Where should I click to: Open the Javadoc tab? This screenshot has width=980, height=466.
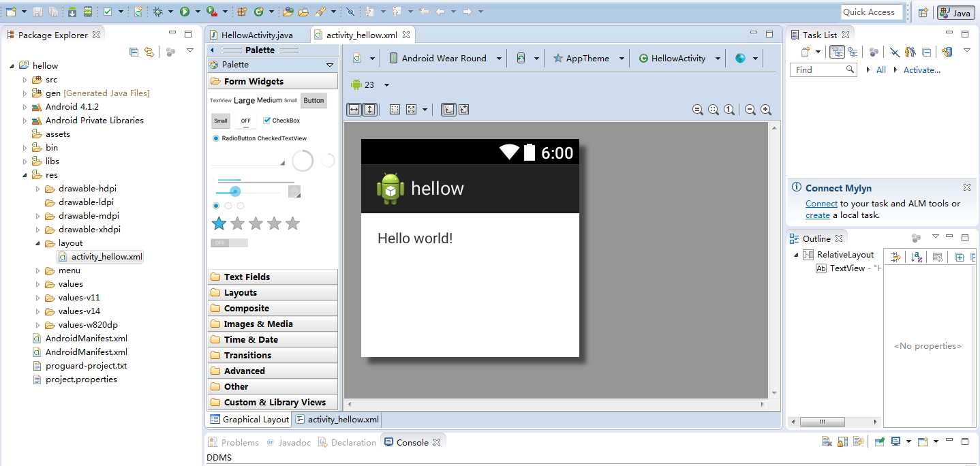pyautogui.click(x=288, y=443)
